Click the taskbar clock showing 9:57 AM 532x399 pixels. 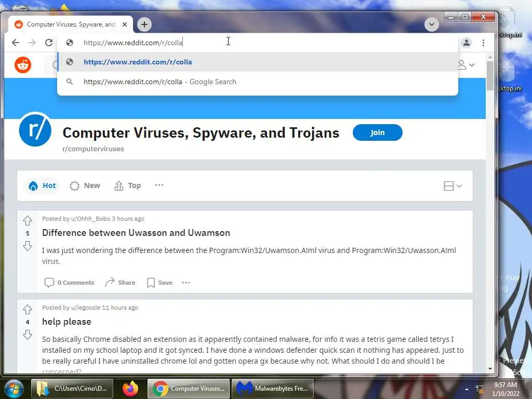pos(506,389)
